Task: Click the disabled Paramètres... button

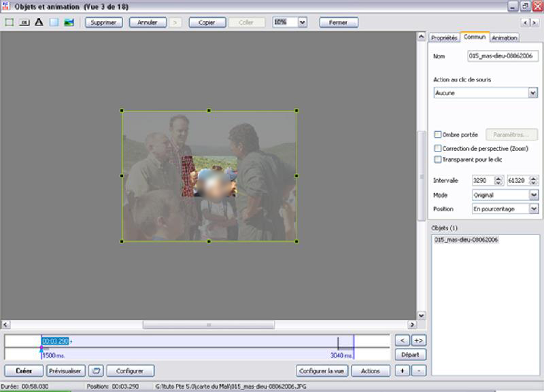Action: pos(511,135)
